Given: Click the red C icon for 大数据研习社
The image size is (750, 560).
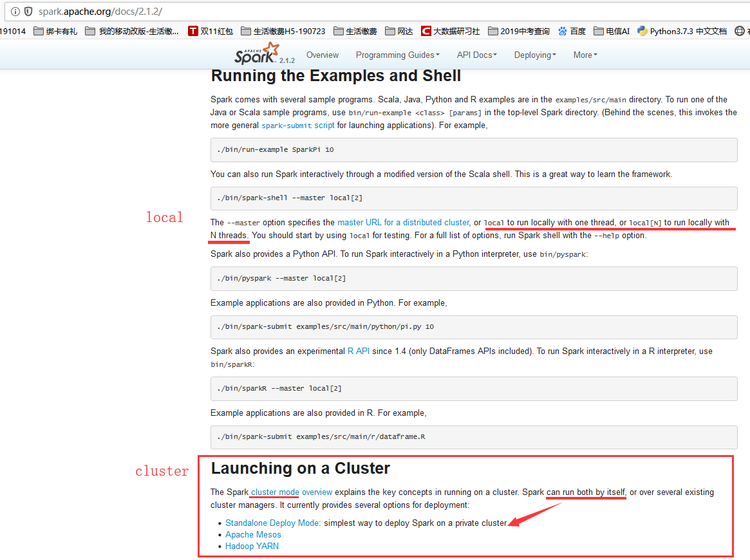Looking at the screenshot, I should point(426,30).
